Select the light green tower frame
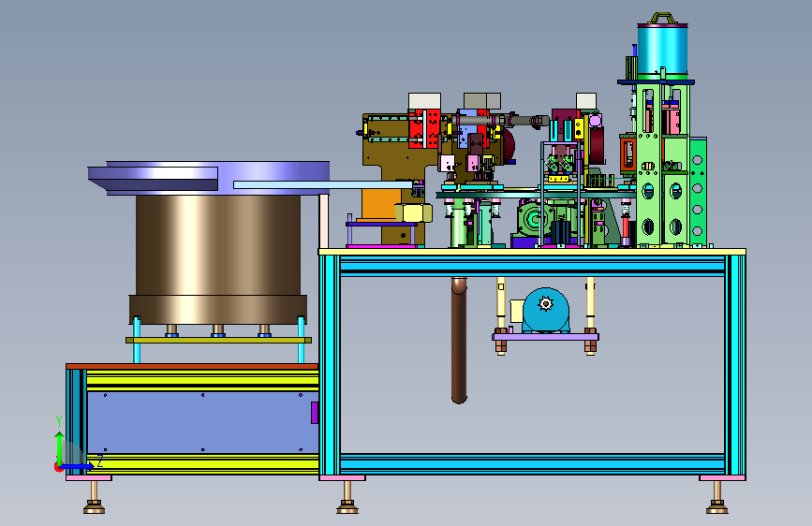812x526 pixels. (x=662, y=166)
